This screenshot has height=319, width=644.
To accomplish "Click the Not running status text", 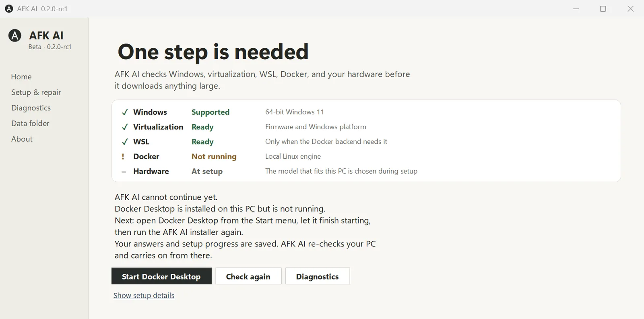I will point(214,157).
